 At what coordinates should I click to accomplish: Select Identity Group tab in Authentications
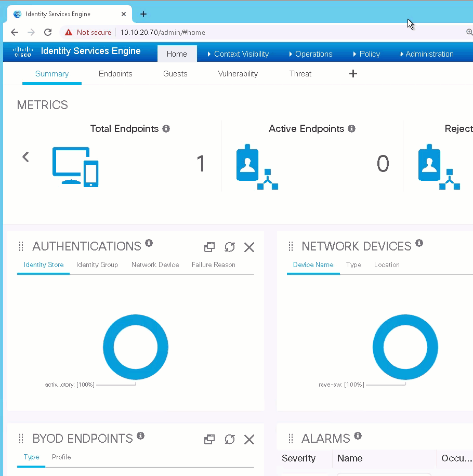click(97, 265)
